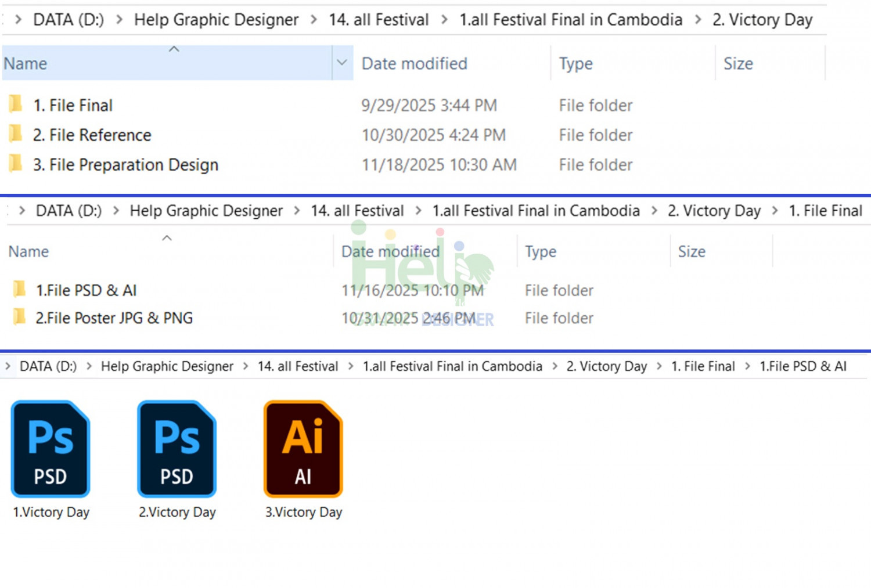Go to DATA (D:) in top breadcrumb
This screenshot has height=588, width=871.
(69, 20)
